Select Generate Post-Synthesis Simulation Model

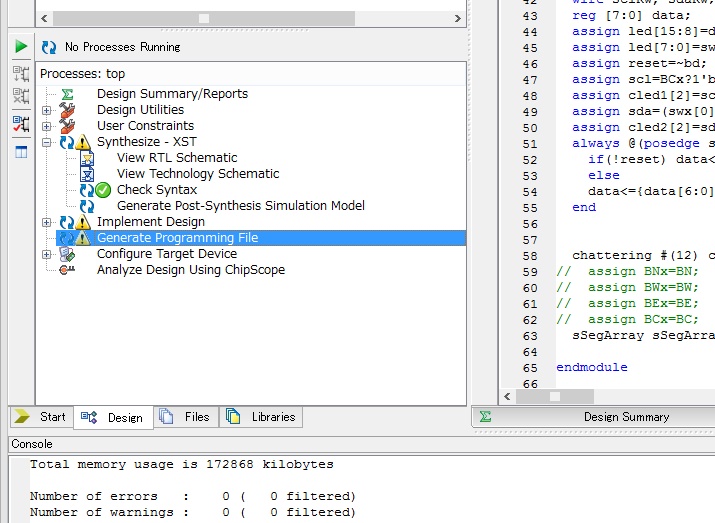pos(240,206)
